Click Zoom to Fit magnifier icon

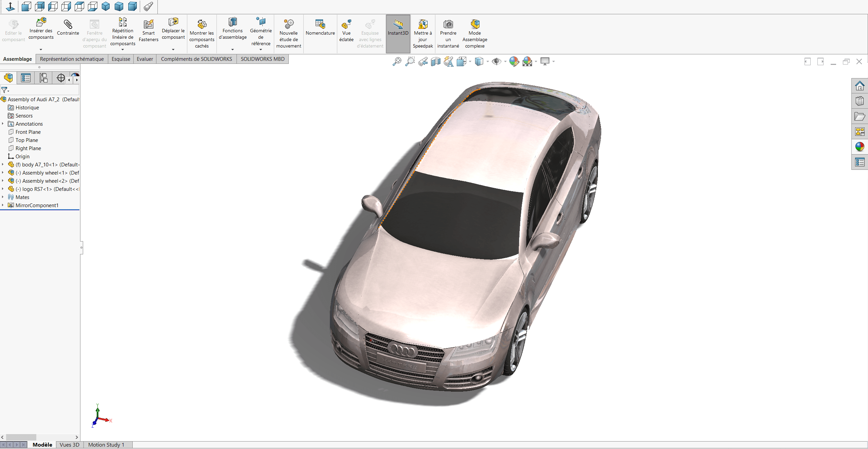click(397, 61)
